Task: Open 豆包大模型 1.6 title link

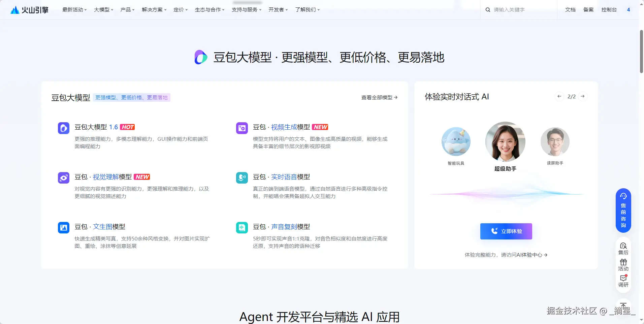Action: click(96, 127)
